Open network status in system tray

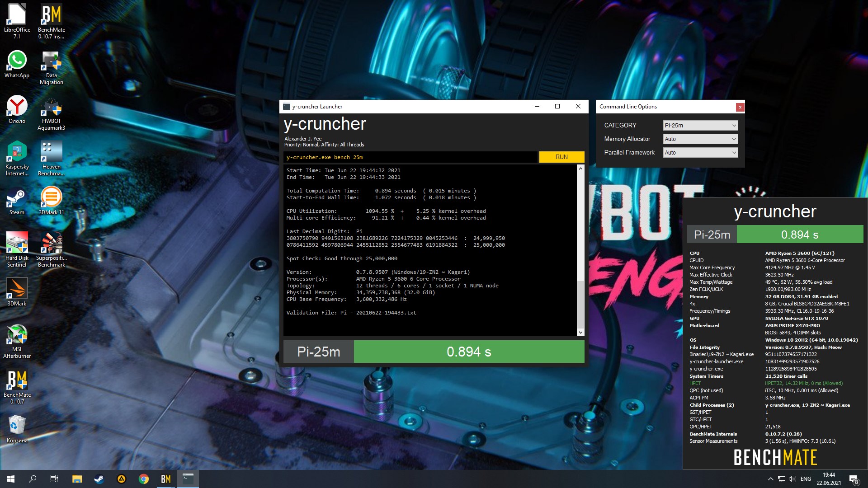point(782,479)
